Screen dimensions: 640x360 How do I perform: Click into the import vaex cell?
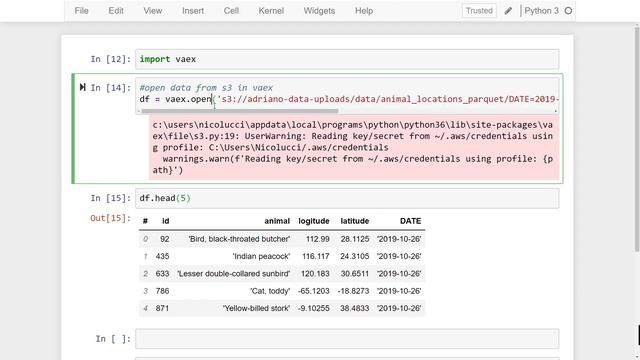coord(347,59)
